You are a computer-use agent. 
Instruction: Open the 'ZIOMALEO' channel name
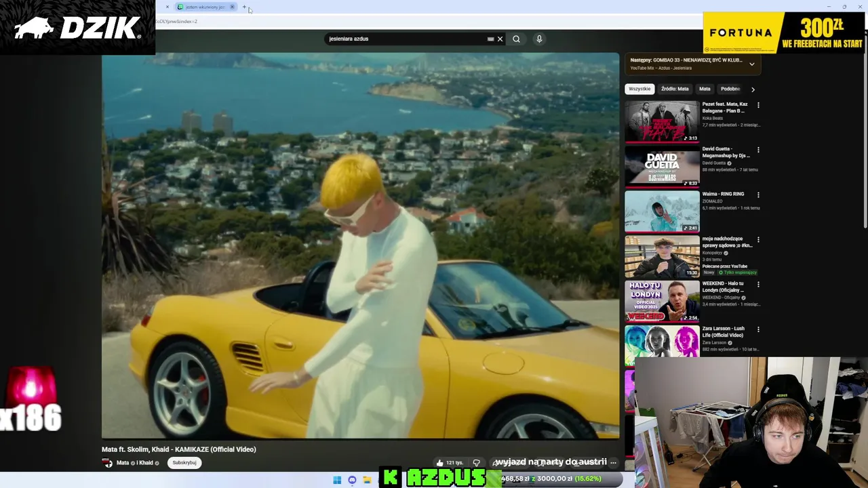[712, 201]
